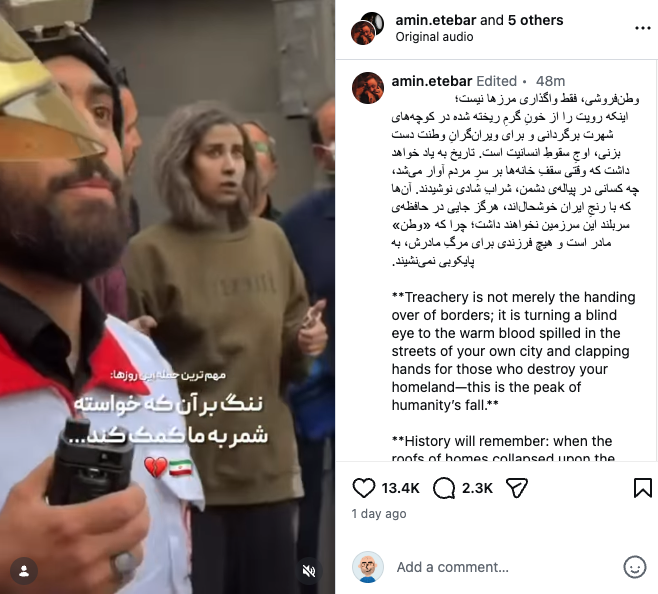The width and height of the screenshot is (658, 594).
Task: Share the post with paper plane icon
Action: [x=517, y=488]
